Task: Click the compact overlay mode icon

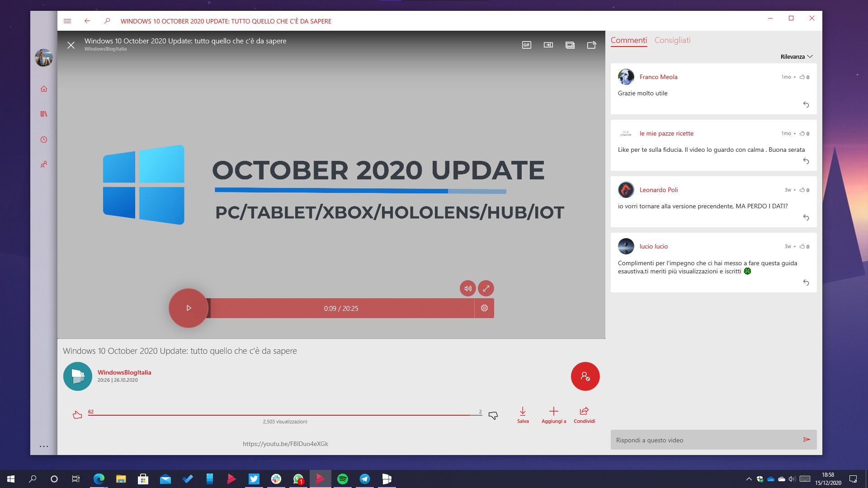Action: click(548, 45)
